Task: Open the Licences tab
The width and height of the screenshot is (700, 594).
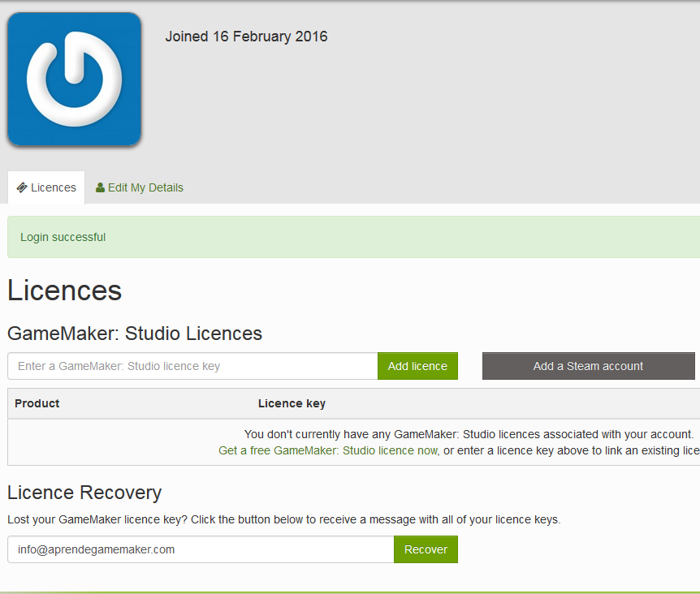Action: (x=46, y=187)
